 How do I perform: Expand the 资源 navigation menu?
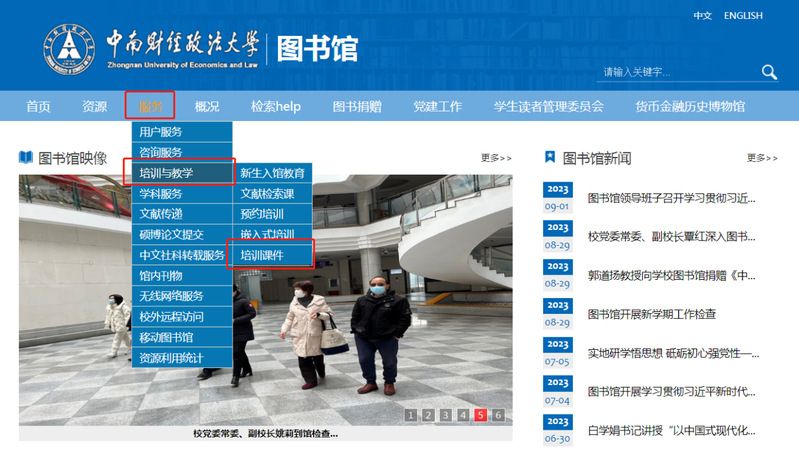pyautogui.click(x=94, y=106)
